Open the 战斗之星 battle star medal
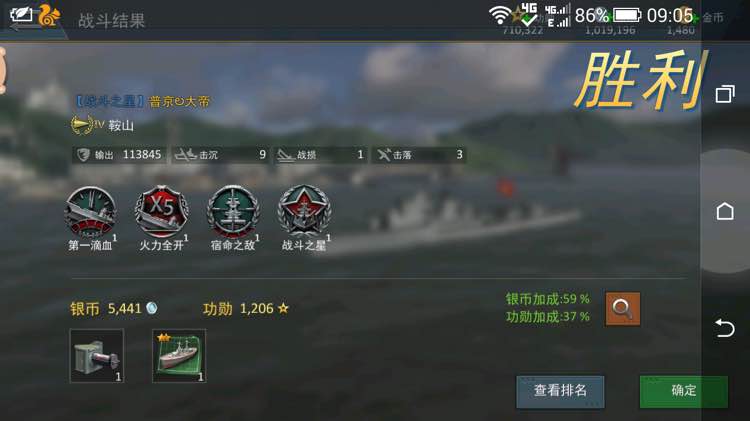The width and height of the screenshot is (750, 421). 304,212
